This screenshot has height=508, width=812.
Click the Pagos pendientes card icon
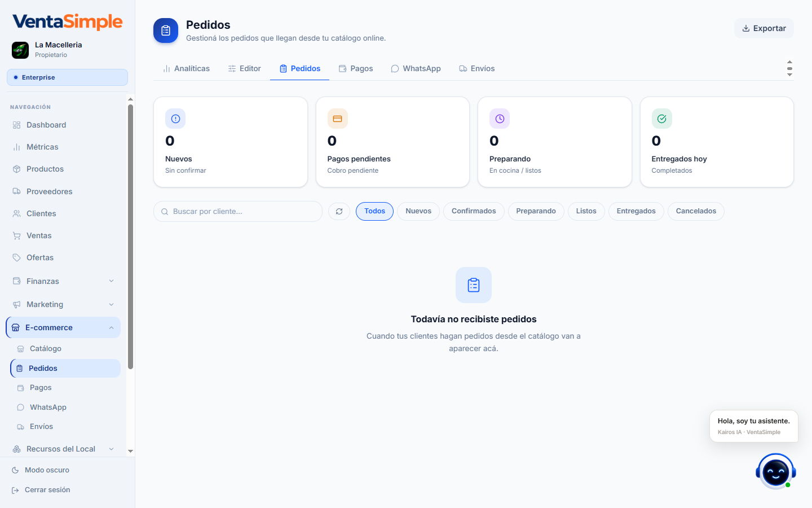338,119
